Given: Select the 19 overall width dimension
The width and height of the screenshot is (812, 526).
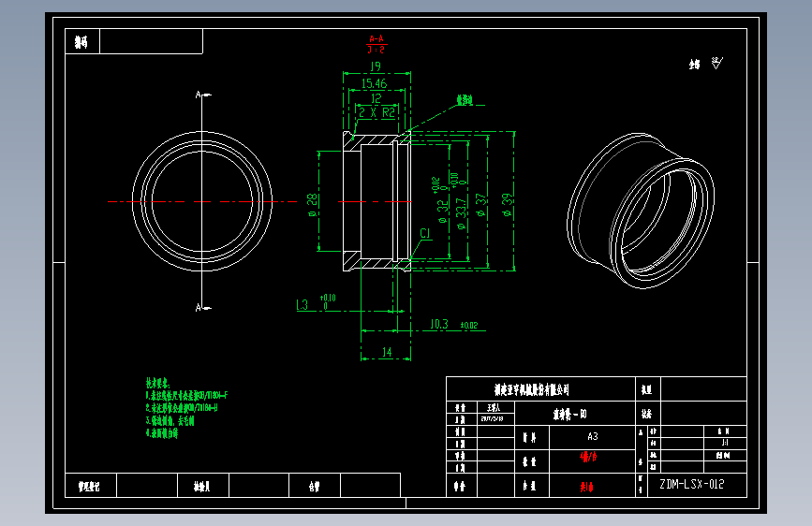Looking at the screenshot, I should (376, 66).
